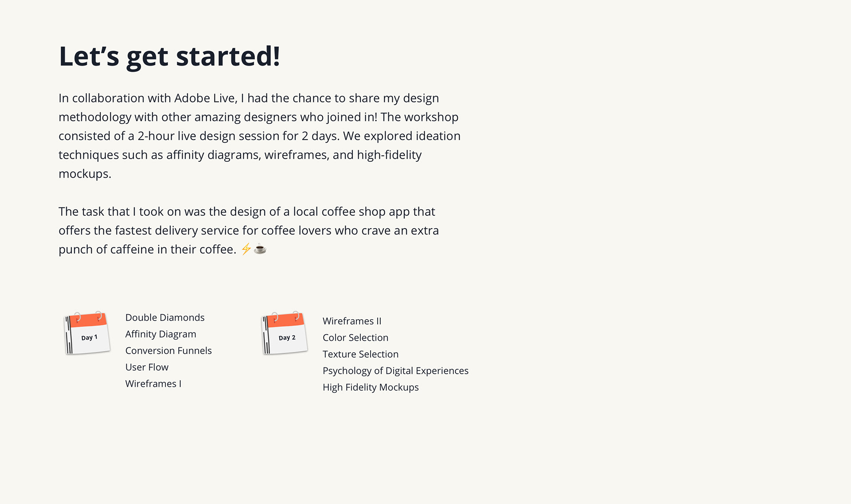
Task: Click the coffee cup emoji
Action: [260, 249]
